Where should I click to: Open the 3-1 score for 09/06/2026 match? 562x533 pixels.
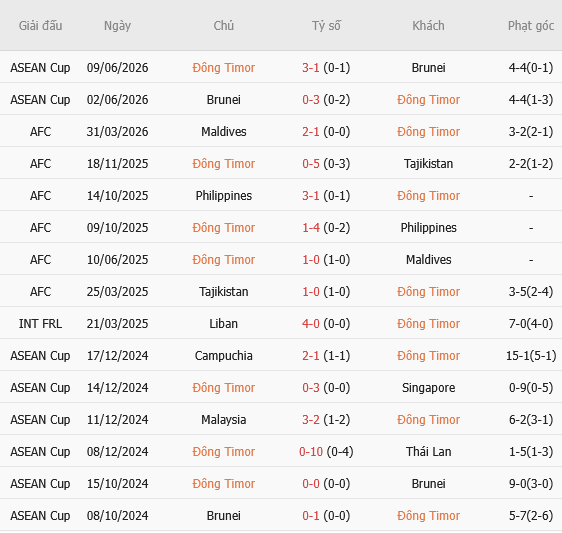310,68
